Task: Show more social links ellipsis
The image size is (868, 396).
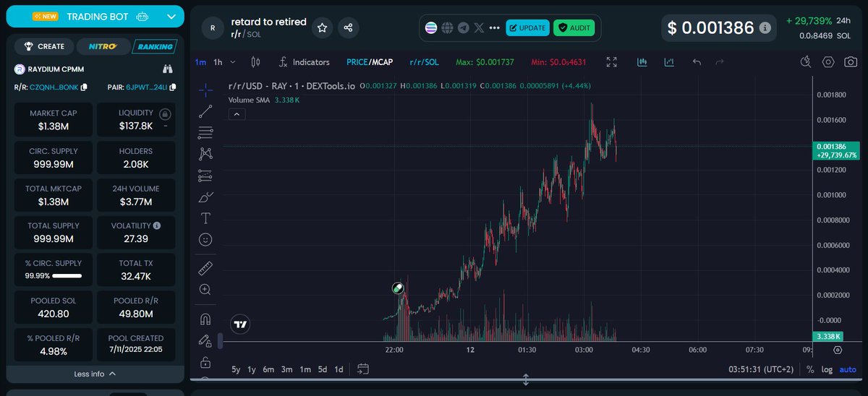Action: click(x=495, y=28)
